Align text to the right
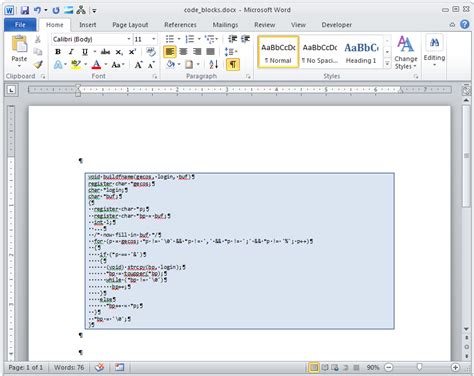This screenshot has width=474, height=376. tap(197, 52)
